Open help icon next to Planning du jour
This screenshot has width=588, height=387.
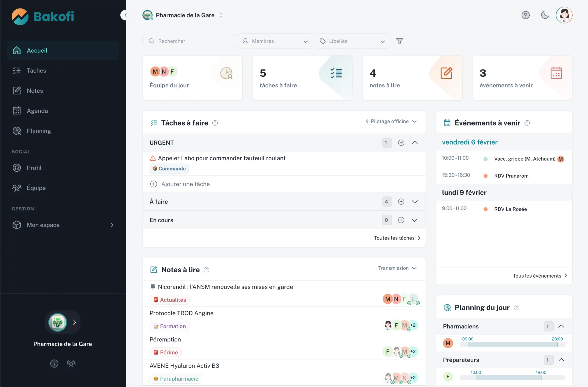pyautogui.click(x=516, y=308)
